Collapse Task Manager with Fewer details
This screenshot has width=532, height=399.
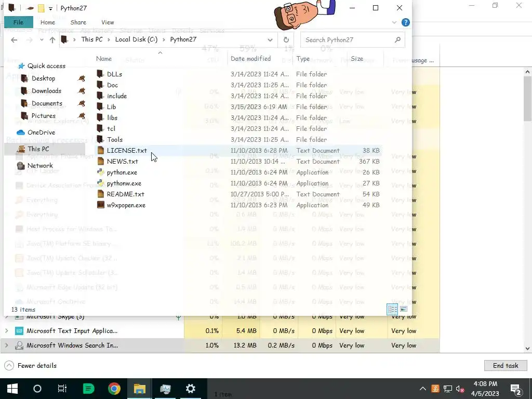click(30, 365)
